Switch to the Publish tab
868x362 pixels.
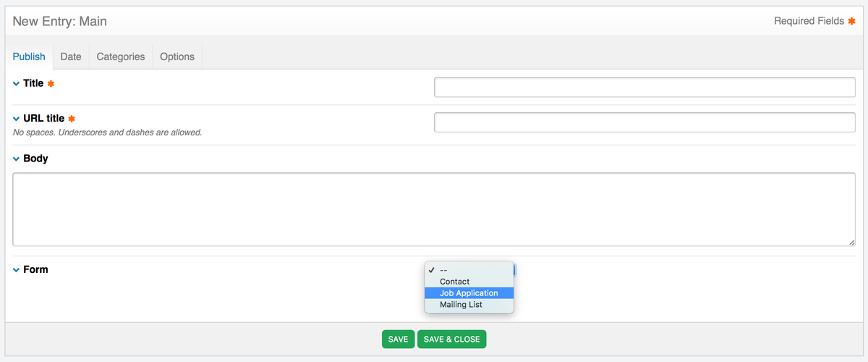pyautogui.click(x=29, y=56)
